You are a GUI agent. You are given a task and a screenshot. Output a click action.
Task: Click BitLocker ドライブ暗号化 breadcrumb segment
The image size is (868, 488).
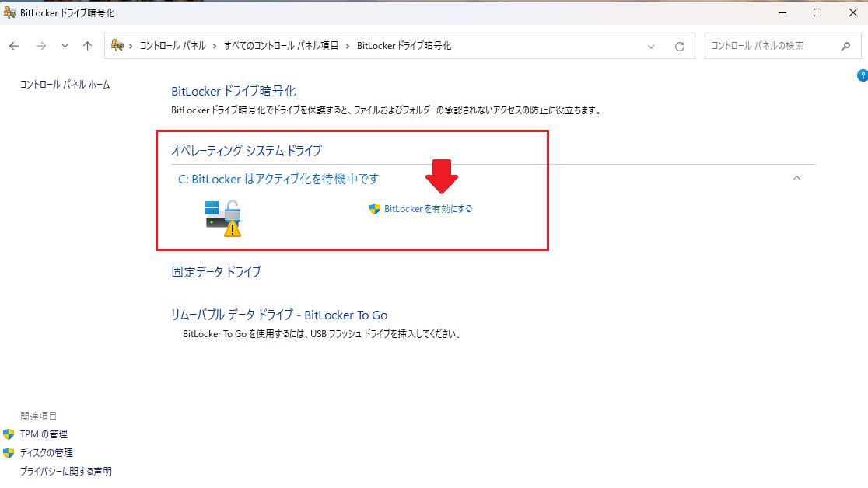(404, 46)
